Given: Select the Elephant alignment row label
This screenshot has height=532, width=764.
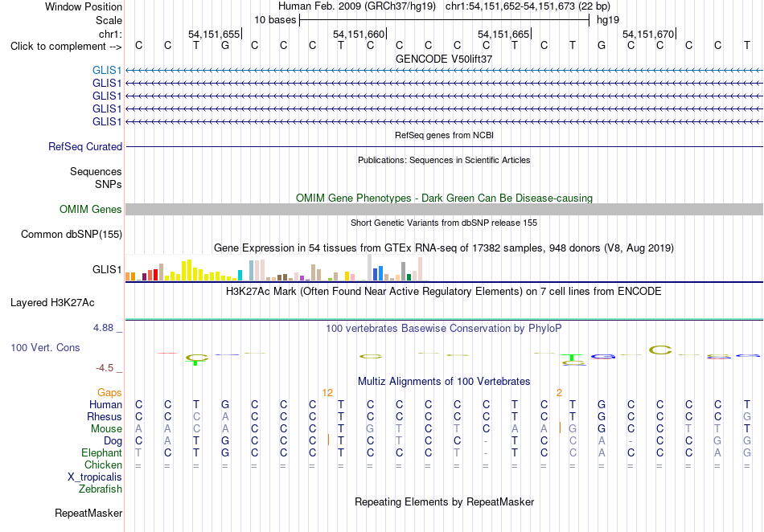Looking at the screenshot, I should click(102, 453).
